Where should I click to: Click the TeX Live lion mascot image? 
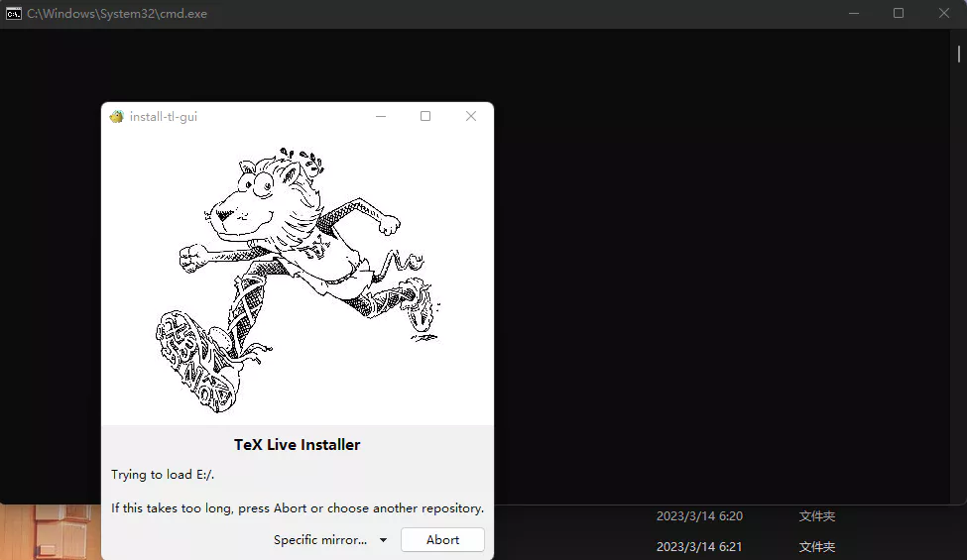tap(298, 278)
